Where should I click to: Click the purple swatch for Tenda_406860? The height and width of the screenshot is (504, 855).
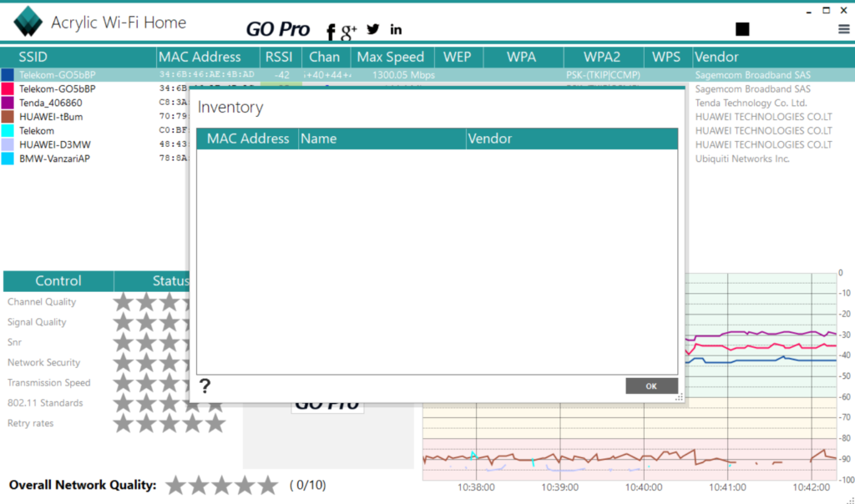8,103
